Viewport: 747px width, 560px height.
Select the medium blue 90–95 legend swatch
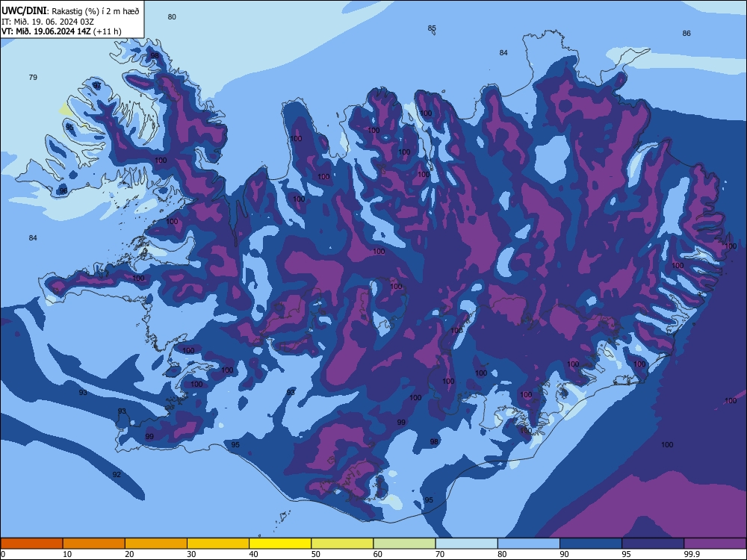point(591,544)
